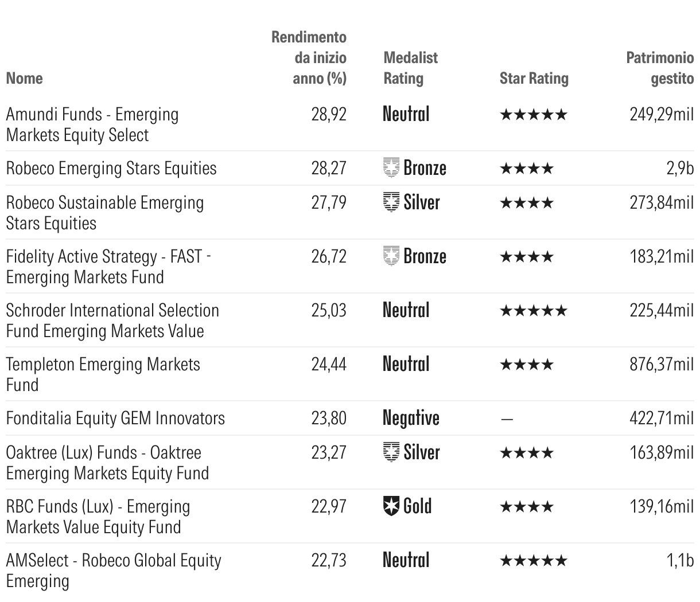This screenshot has height=602, width=700.
Task: Open Amundi Funds Emerging Markets Equity Select
Action: click(x=92, y=124)
